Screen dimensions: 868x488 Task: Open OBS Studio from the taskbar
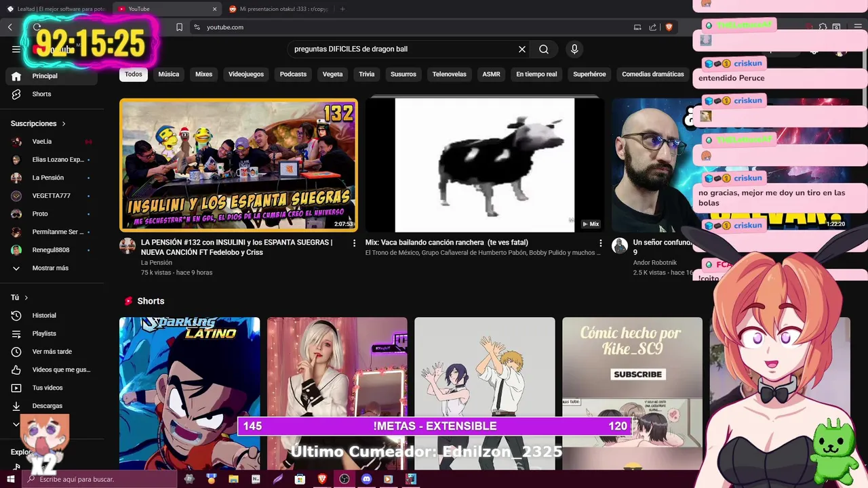pyautogui.click(x=344, y=479)
